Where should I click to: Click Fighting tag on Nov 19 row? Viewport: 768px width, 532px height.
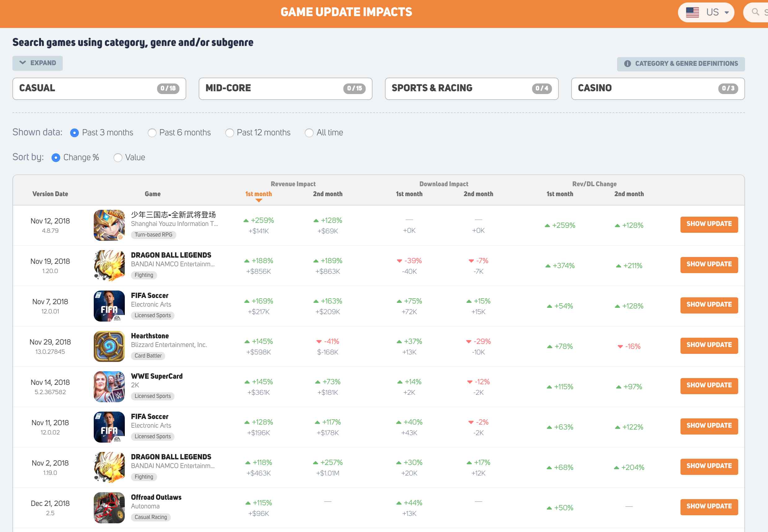[144, 275]
